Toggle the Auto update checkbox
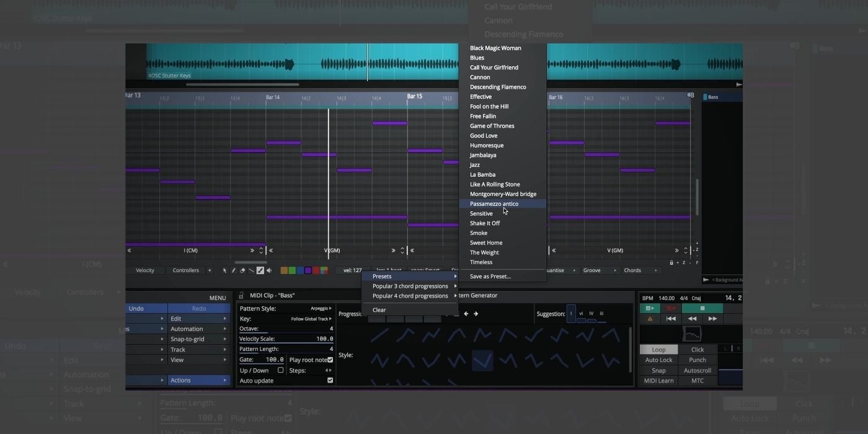Viewport: 868px width, 434px height. pyautogui.click(x=330, y=380)
